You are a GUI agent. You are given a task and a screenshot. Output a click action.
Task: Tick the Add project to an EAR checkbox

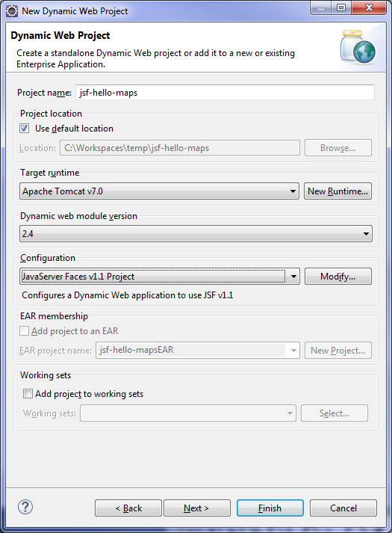pos(24,330)
